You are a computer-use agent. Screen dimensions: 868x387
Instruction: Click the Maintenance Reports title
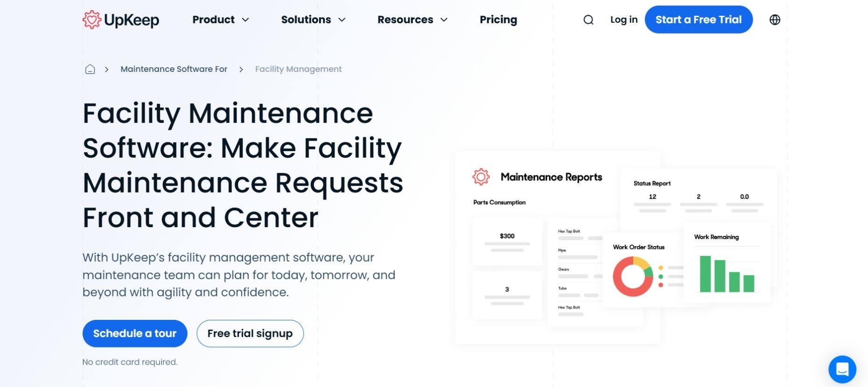coord(551,177)
